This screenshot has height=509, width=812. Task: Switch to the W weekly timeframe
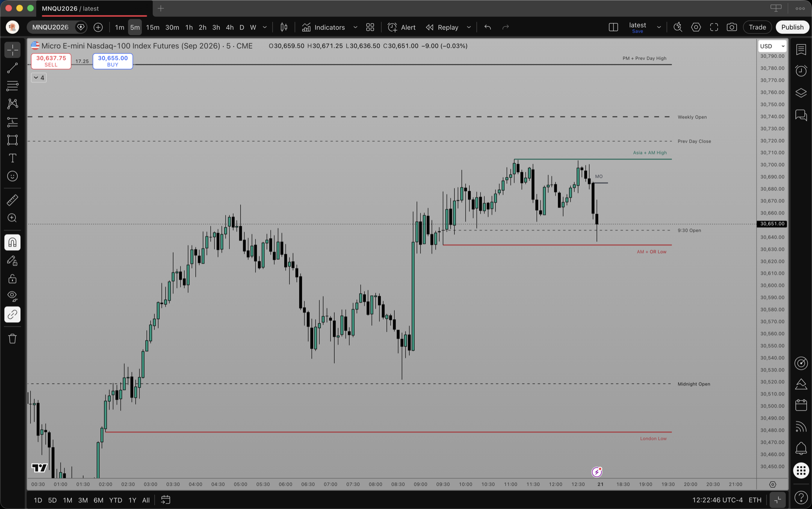click(x=253, y=28)
